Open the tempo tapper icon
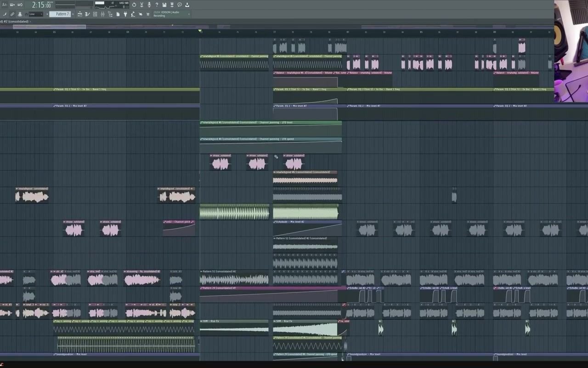 point(133,14)
